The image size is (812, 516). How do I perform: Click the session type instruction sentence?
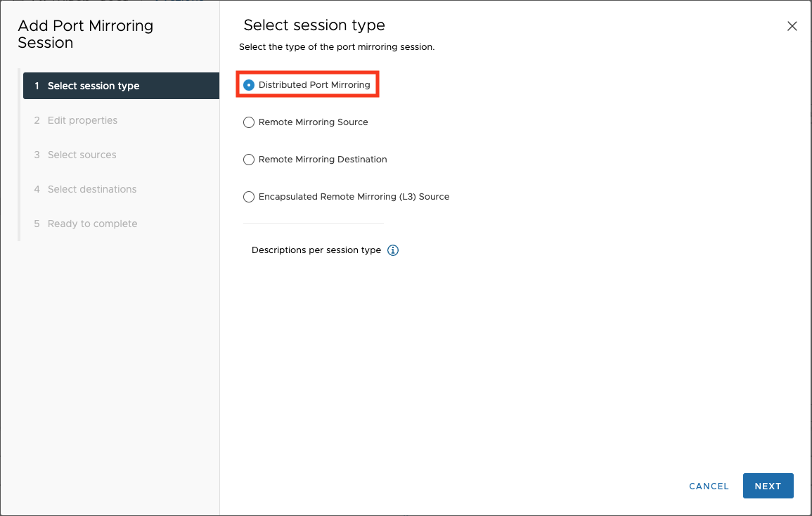pos(337,47)
